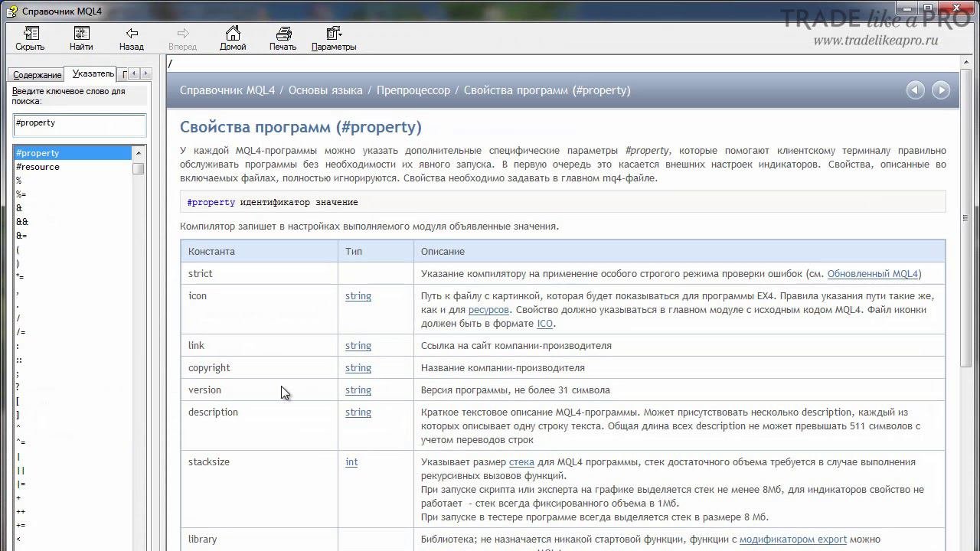The width and height of the screenshot is (980, 551).
Task: Click the Свойства программ (#property) page heading
Action: pyautogui.click(x=301, y=127)
